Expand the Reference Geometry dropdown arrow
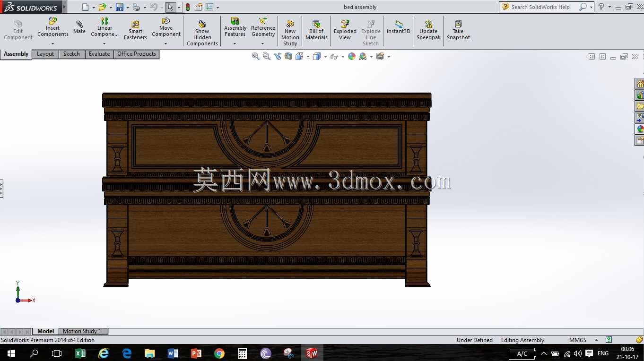The height and width of the screenshot is (361, 644). pos(262,44)
